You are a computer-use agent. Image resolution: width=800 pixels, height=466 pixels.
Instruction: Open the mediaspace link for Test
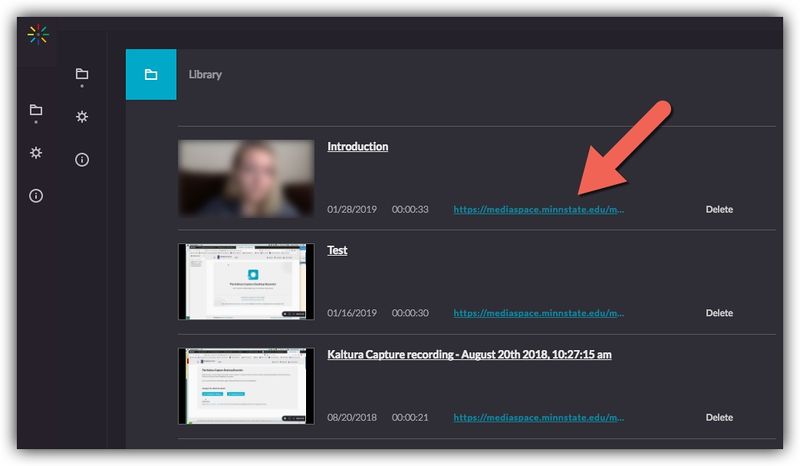539,313
